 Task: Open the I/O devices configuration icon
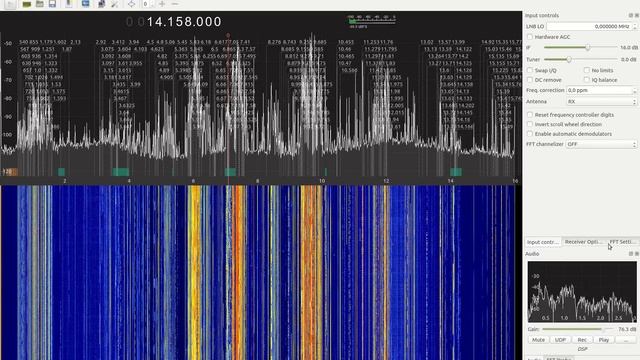click(x=27, y=4)
